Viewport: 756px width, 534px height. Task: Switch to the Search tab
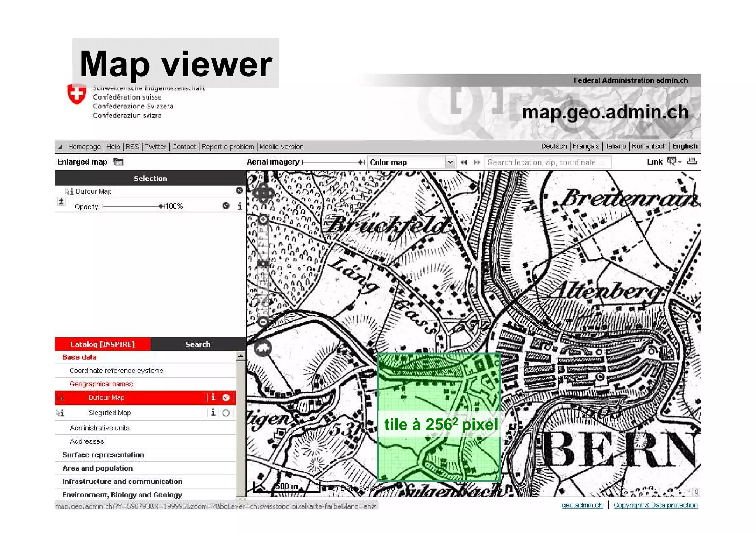(x=198, y=344)
